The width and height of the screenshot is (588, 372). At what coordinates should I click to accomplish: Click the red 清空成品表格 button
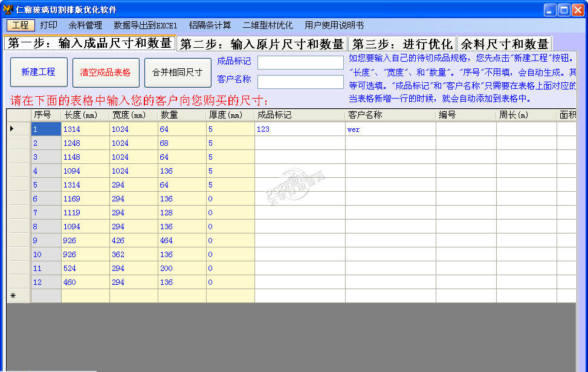point(105,73)
